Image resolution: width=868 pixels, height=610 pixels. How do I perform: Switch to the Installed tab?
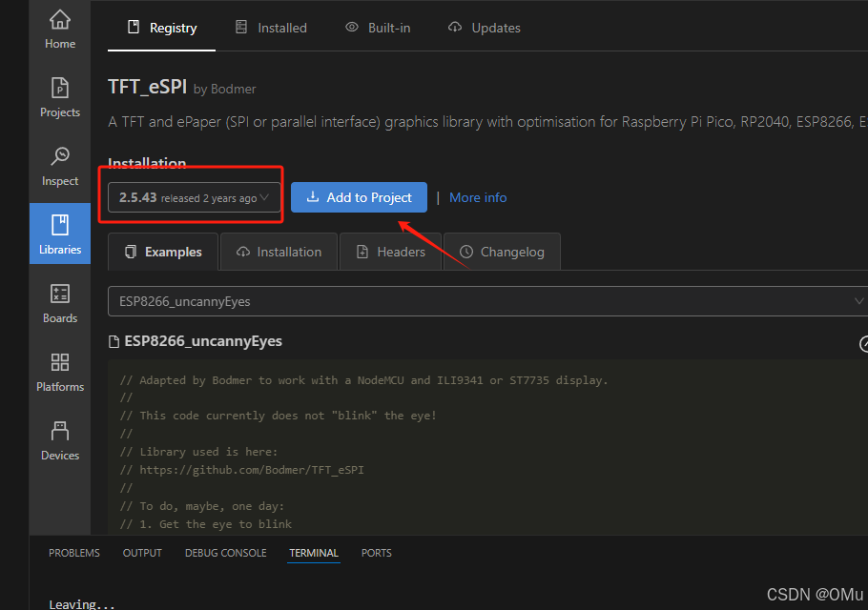tap(271, 28)
